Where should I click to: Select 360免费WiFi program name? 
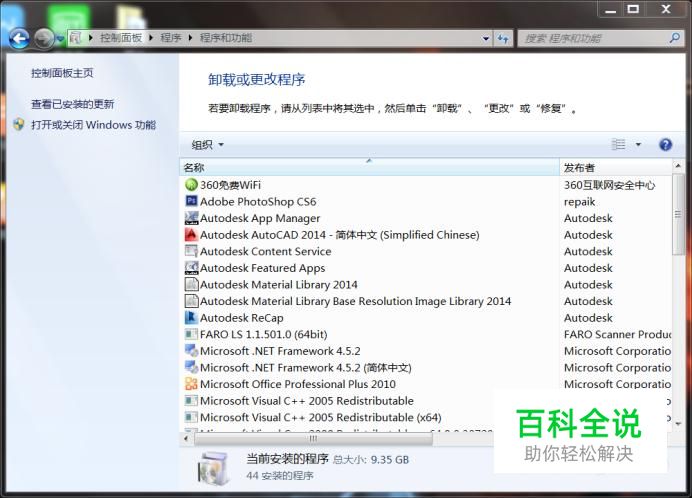[x=230, y=185]
